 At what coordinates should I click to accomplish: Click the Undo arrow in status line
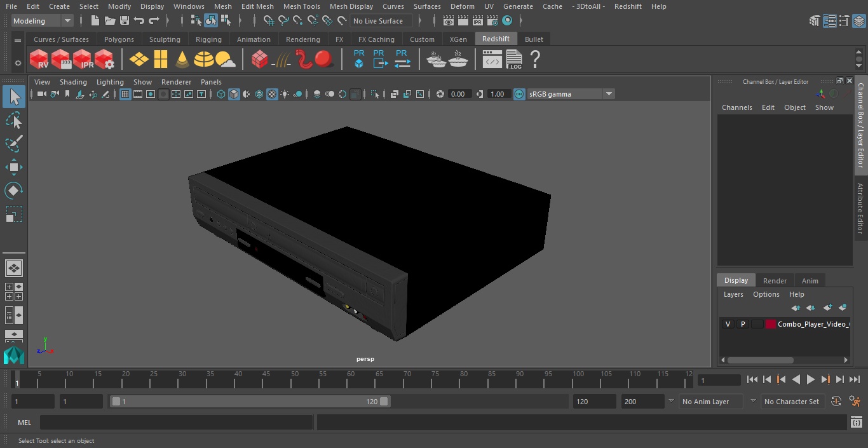click(139, 21)
